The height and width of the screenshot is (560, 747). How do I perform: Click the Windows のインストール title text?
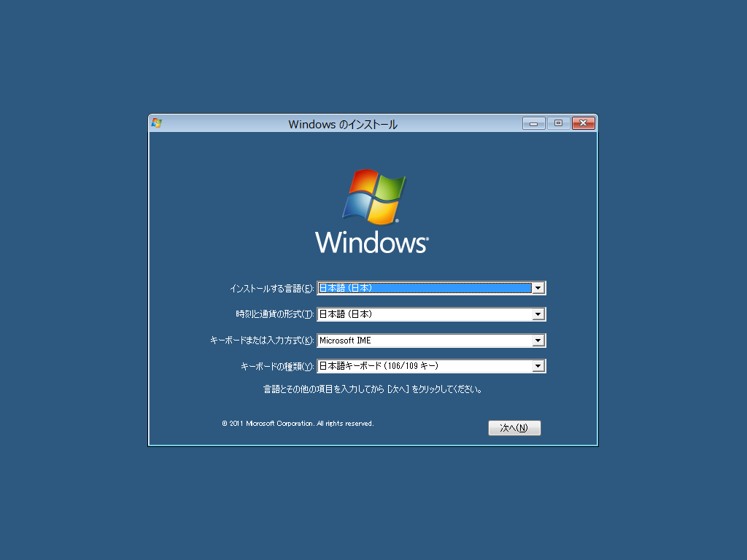coord(343,124)
